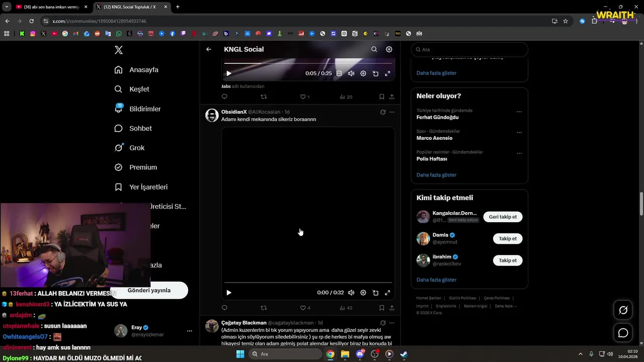
Task: Open a new browser tab
Action: pyautogui.click(x=178, y=7)
